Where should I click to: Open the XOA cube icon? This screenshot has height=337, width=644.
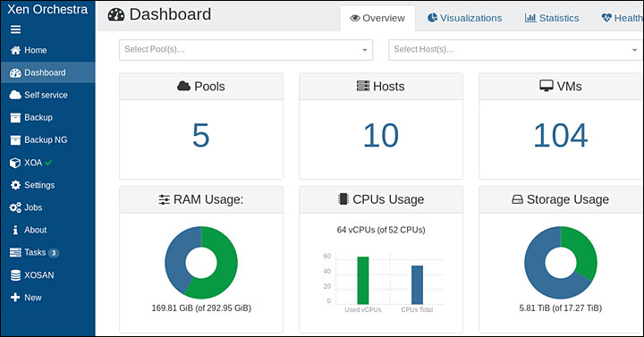pos(15,163)
